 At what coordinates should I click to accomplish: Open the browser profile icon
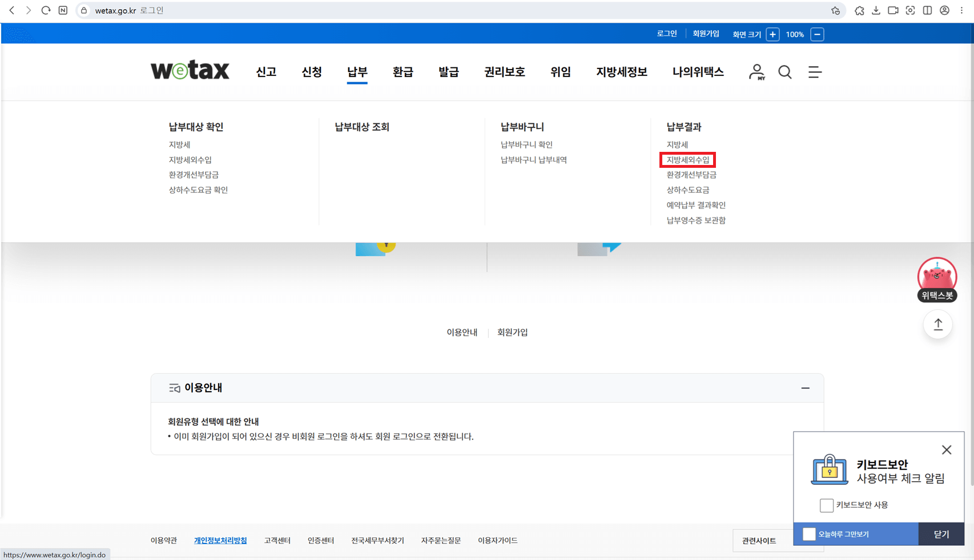coord(944,10)
